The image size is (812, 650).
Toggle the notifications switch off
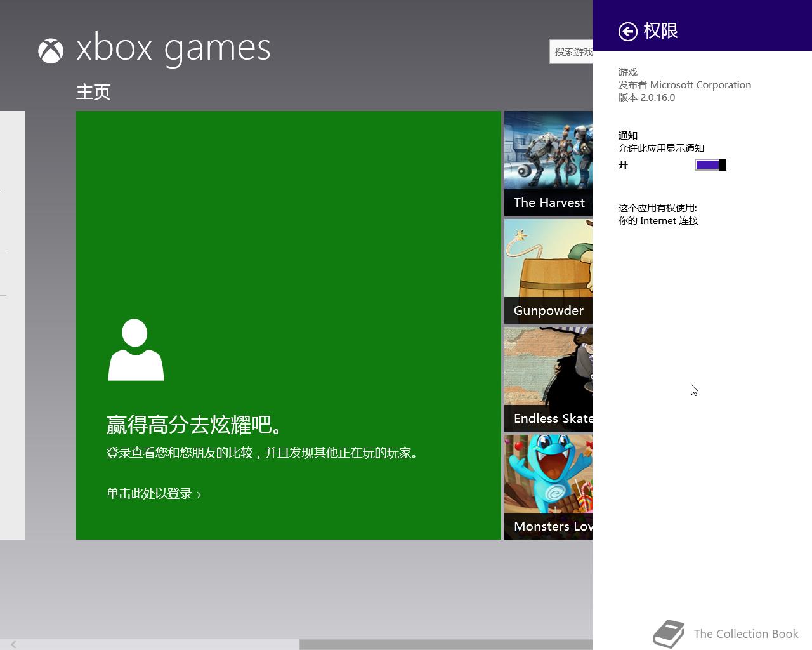pos(710,165)
